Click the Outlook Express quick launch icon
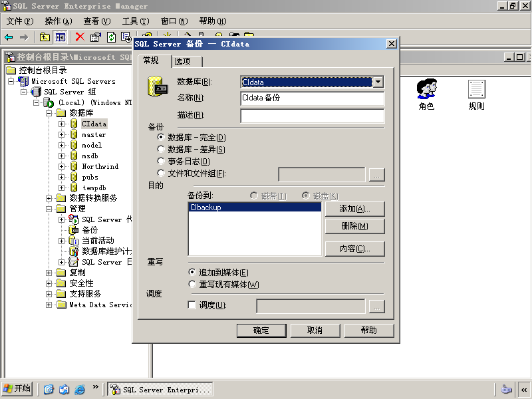Screen dimensions: 532x399 coord(64,389)
